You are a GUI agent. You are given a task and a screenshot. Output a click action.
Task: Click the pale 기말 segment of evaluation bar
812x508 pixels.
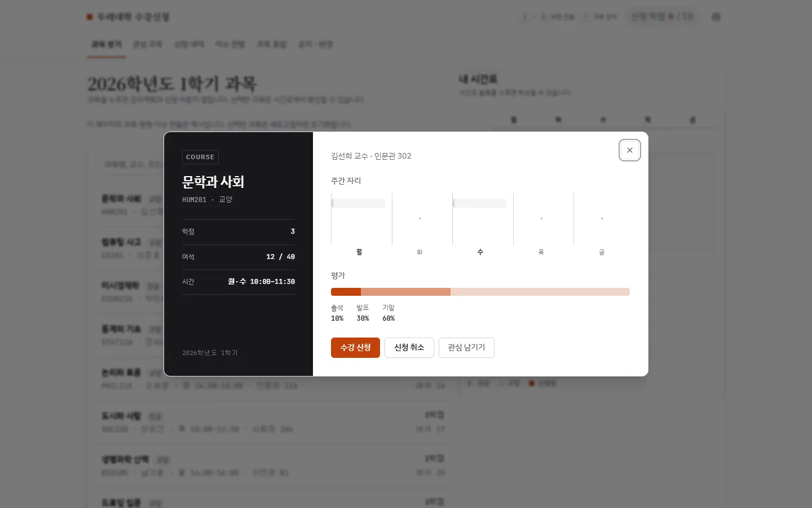click(540, 292)
